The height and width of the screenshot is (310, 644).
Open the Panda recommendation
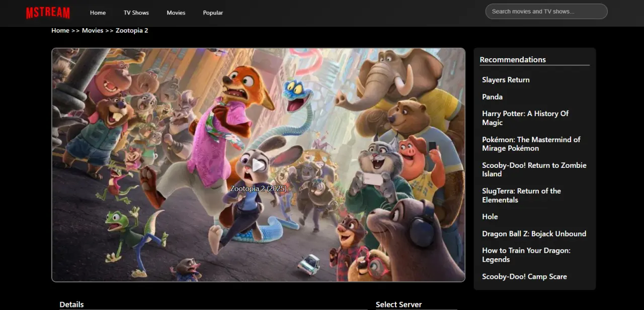click(492, 97)
